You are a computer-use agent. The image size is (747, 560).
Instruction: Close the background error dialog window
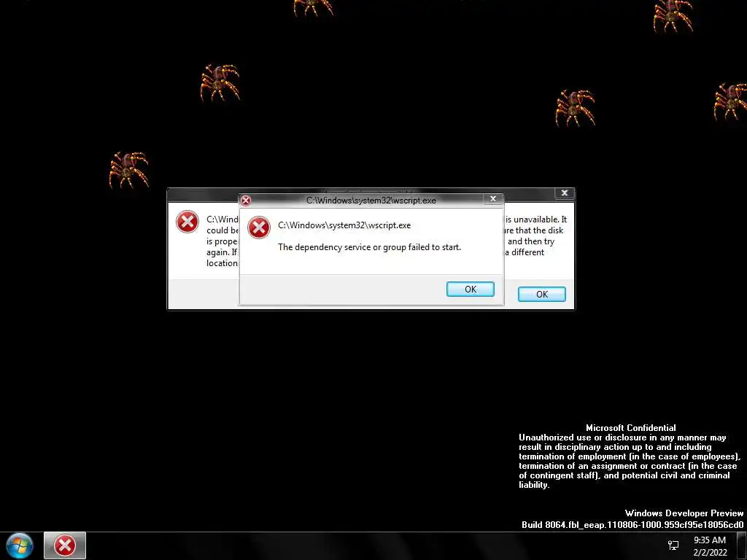pos(565,192)
